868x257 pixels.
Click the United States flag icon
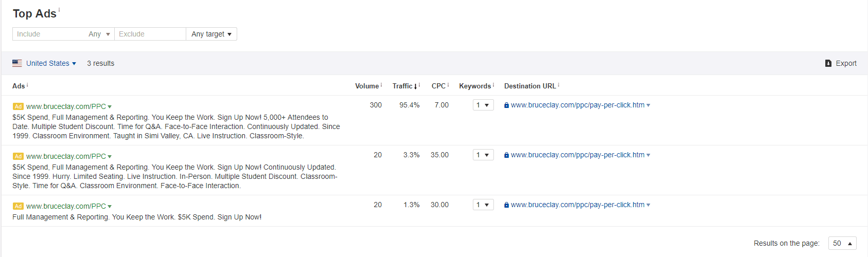tap(17, 63)
